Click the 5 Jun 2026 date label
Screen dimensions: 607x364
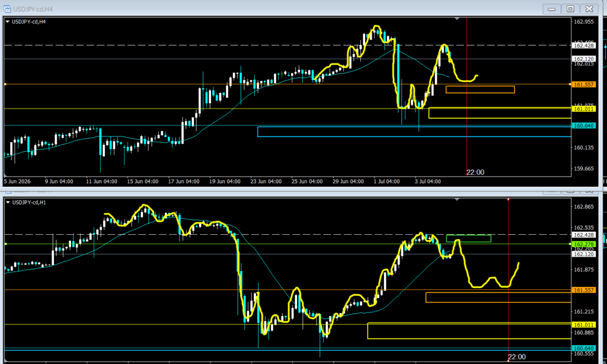[17, 181]
